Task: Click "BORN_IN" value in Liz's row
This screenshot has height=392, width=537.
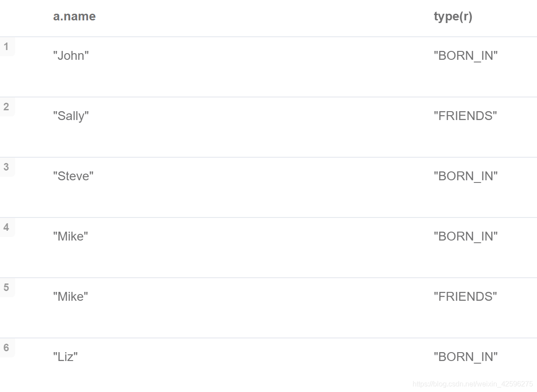Action: 466,357
